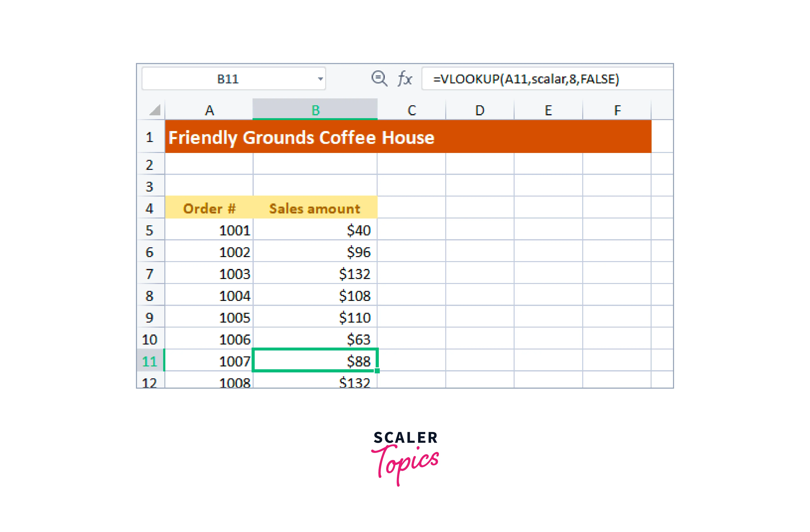Select column F header

617,110
